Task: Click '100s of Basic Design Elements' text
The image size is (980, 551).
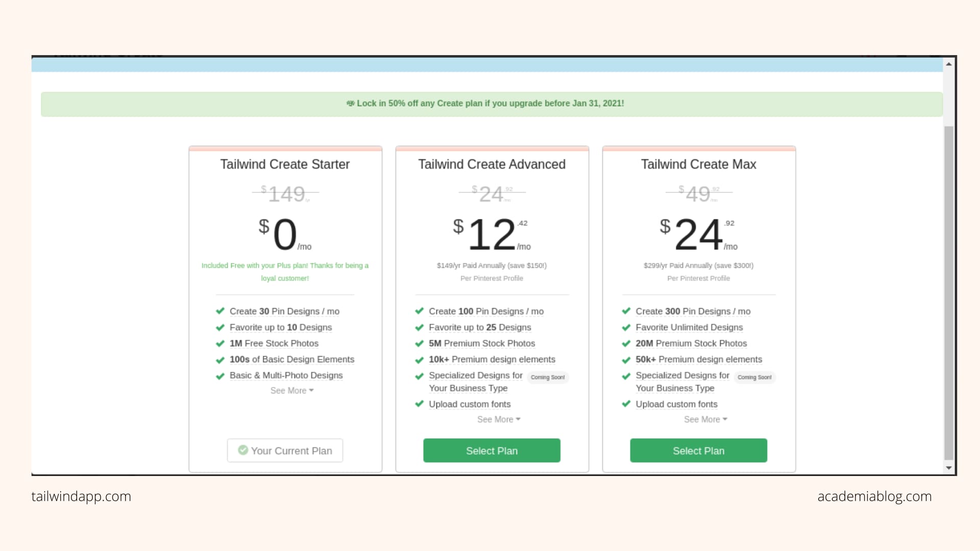Action: (x=292, y=359)
